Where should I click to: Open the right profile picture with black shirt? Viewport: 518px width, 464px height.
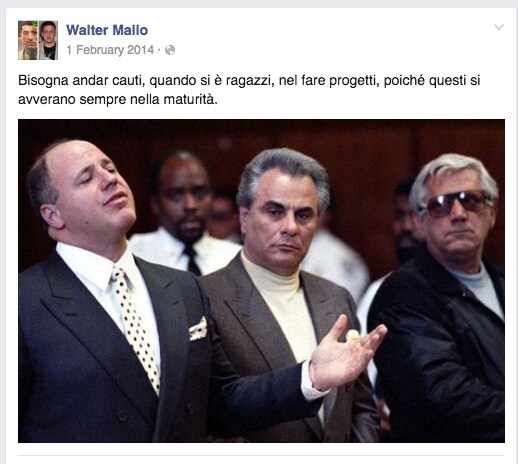(49, 40)
